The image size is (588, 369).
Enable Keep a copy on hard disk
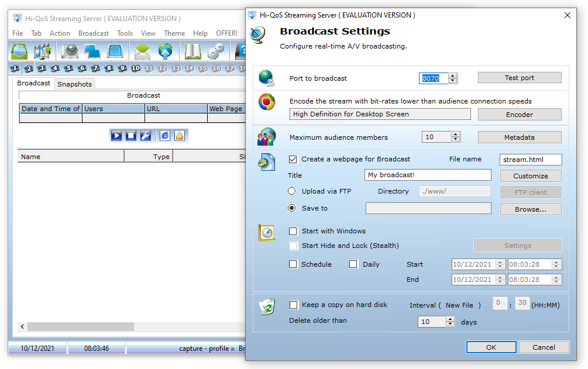[x=294, y=305]
